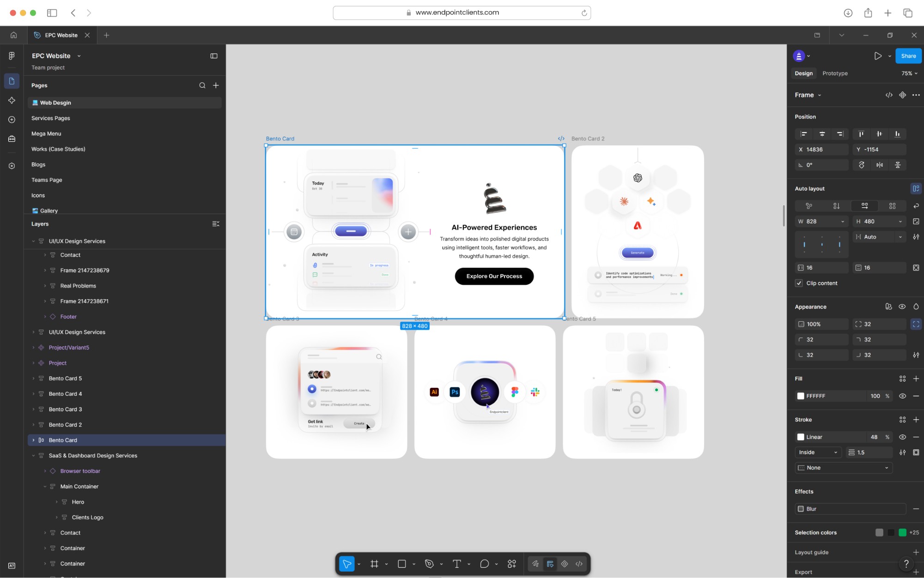
Task: Toggle visibility of FFFFFF fill
Action: pos(902,396)
